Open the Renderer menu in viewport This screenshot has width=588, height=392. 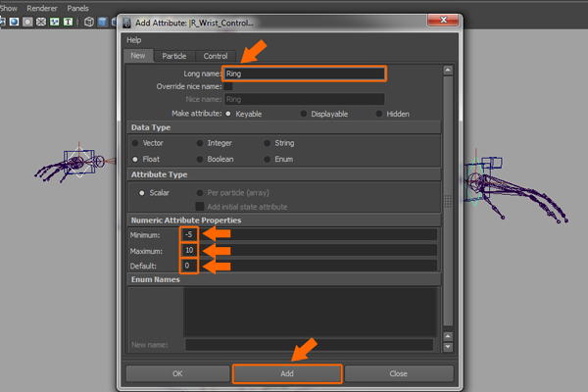click(42, 8)
